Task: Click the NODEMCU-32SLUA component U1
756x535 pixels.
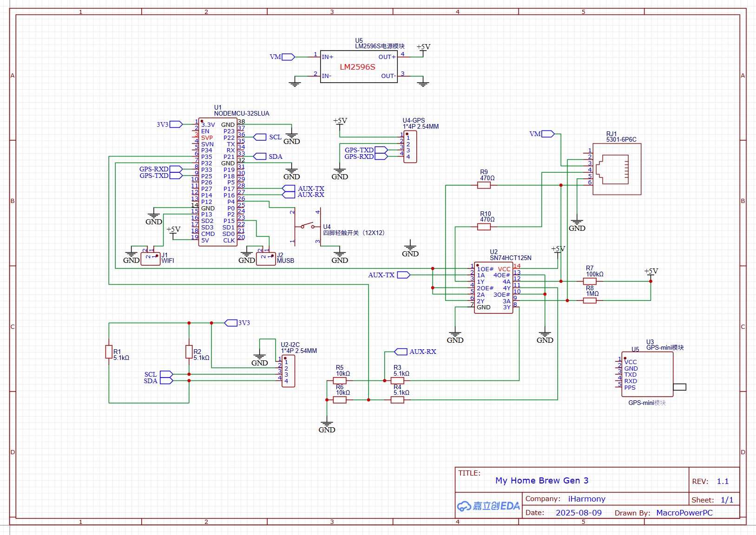Action: click(x=218, y=182)
